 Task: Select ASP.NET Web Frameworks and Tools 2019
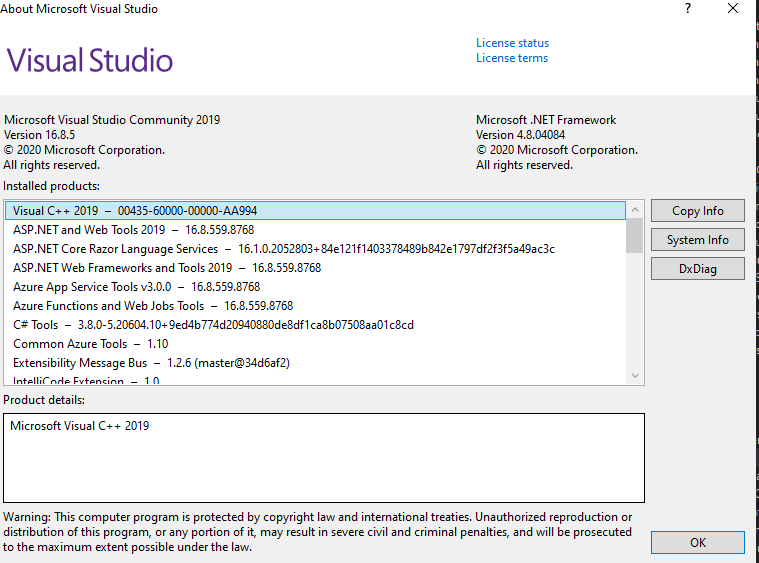tap(315, 268)
